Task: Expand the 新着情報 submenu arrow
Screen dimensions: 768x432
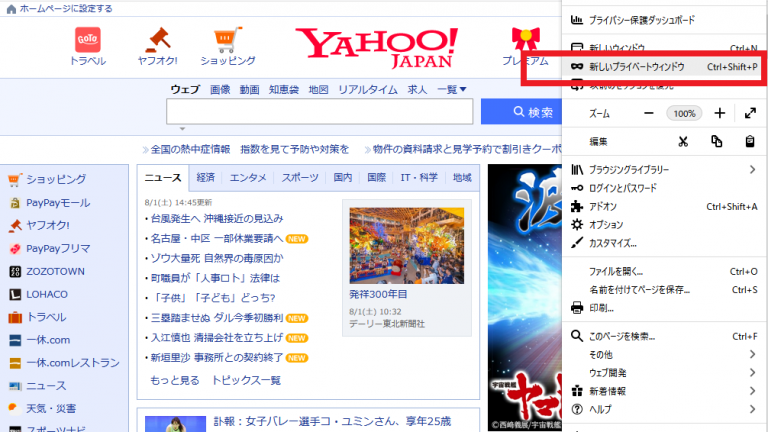Action: point(752,391)
